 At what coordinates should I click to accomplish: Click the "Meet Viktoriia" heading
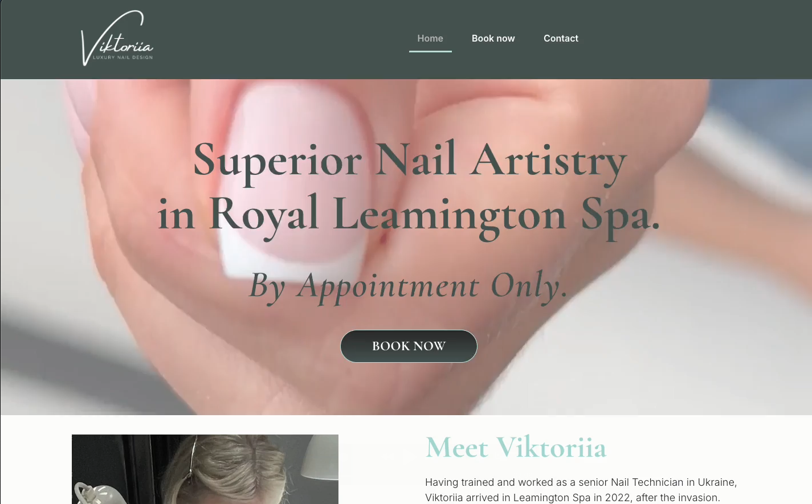click(516, 447)
